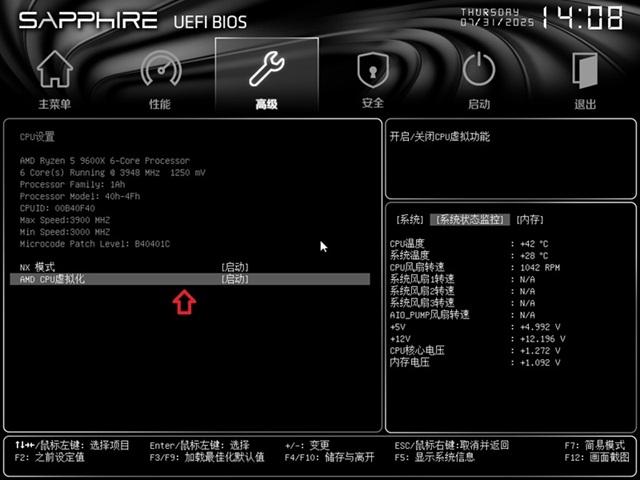Viewport: 640px width, 480px height.
Task: Click the AMD Ryzen 5 9600X processor line
Action: point(105,160)
